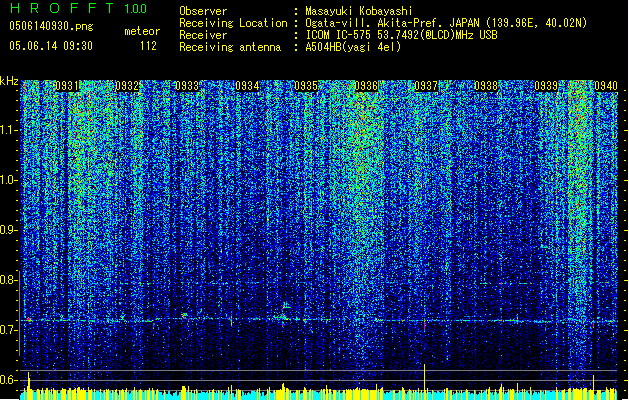629x400 pixels.
Task: Click the Observer label
Action: [203, 11]
